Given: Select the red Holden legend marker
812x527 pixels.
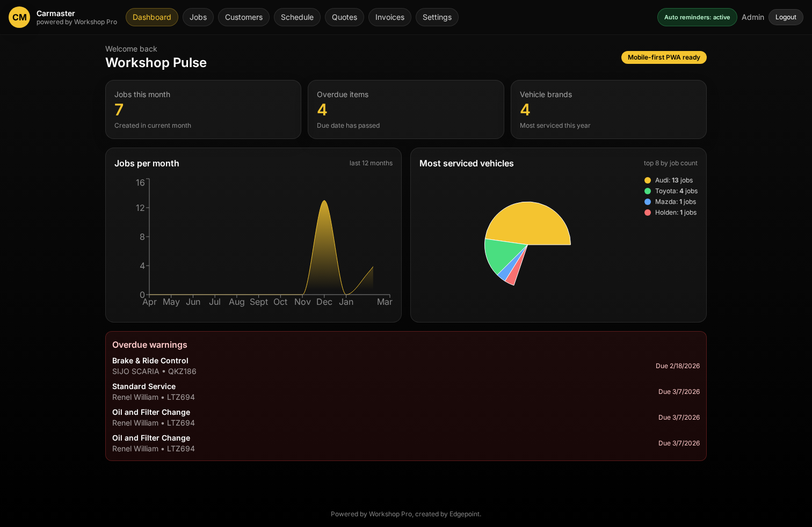Looking at the screenshot, I should coord(647,213).
